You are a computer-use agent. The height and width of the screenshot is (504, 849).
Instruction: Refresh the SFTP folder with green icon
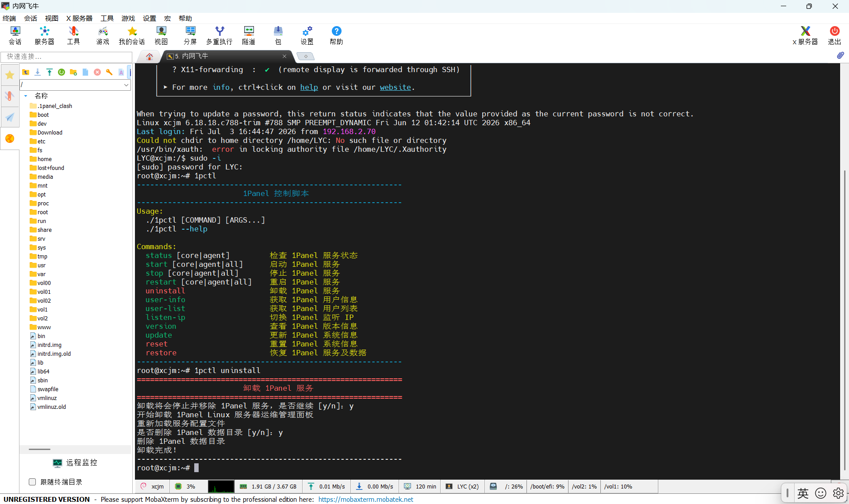(61, 72)
